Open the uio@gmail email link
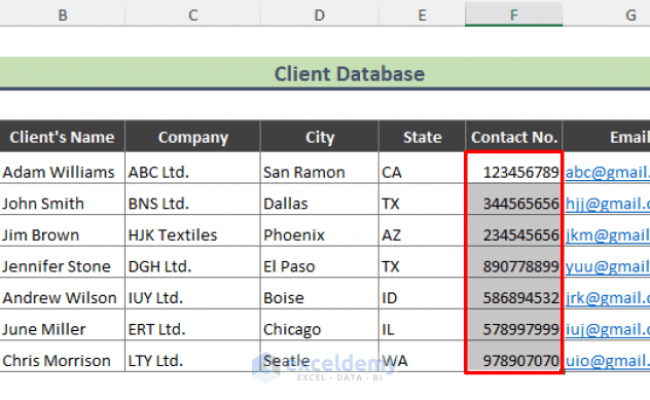Screen dimensions: 650x400 (607, 361)
